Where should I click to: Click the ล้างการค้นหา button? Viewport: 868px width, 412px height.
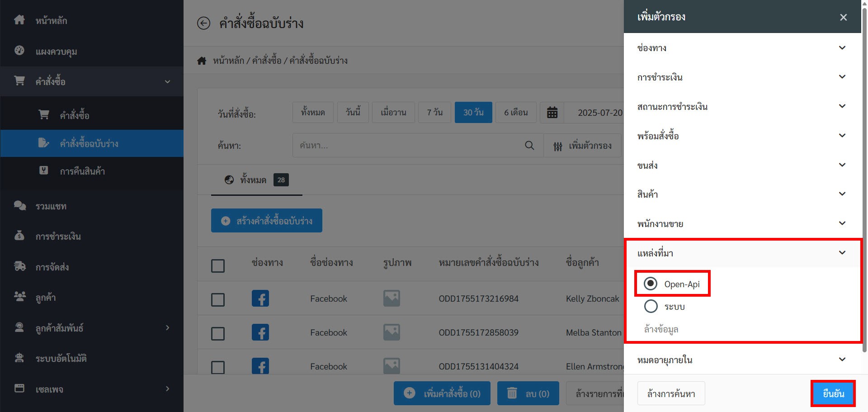point(671,393)
